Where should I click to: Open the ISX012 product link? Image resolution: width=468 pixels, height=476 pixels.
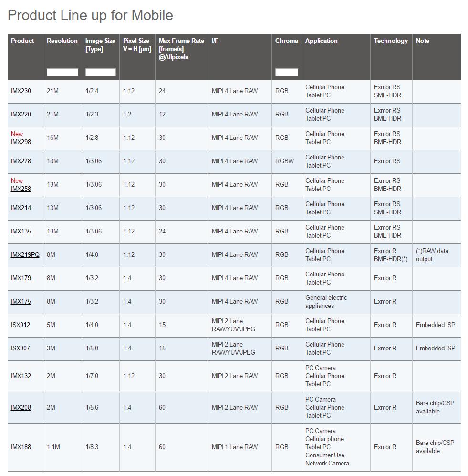click(x=21, y=325)
